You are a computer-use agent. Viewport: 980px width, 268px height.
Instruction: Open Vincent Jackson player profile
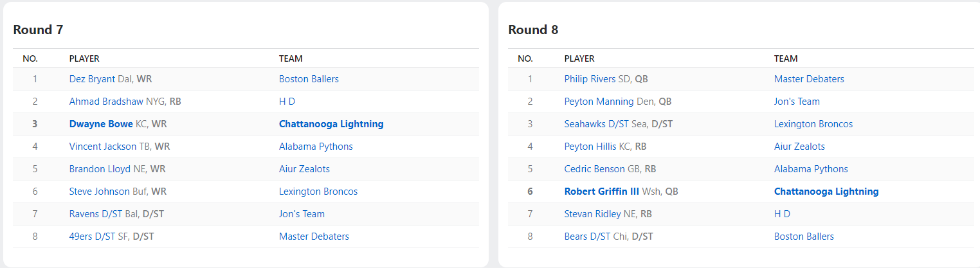click(x=103, y=147)
